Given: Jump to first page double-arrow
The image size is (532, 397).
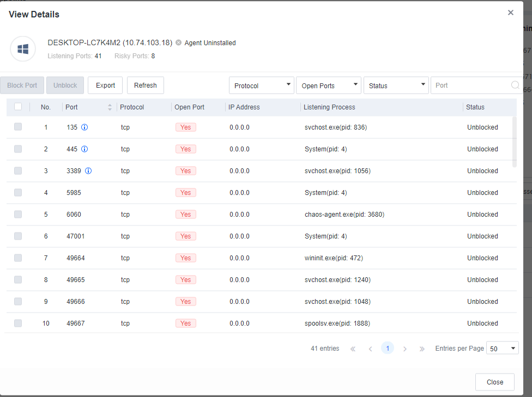Looking at the screenshot, I should click(353, 349).
